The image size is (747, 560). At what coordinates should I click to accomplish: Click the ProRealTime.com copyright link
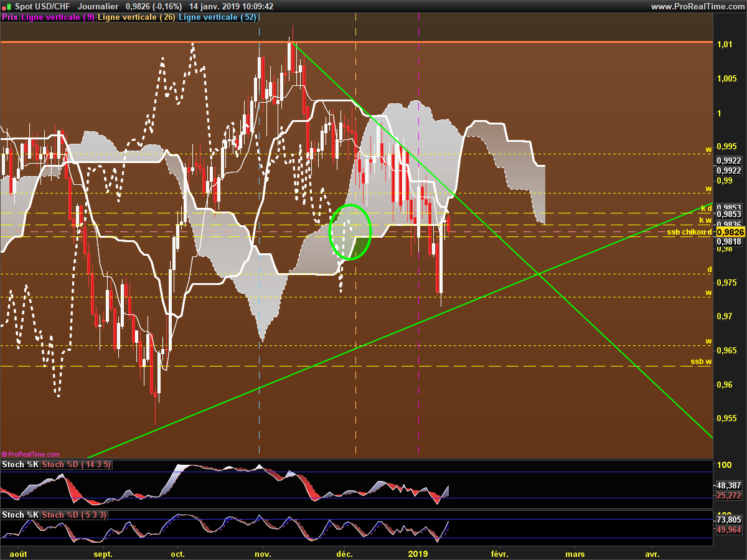click(x=31, y=454)
